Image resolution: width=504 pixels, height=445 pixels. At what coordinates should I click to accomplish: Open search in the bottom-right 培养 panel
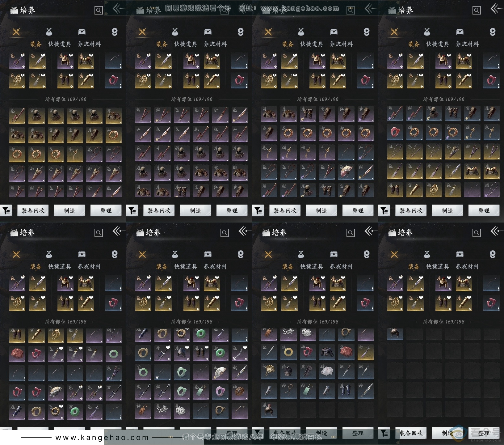(x=477, y=233)
